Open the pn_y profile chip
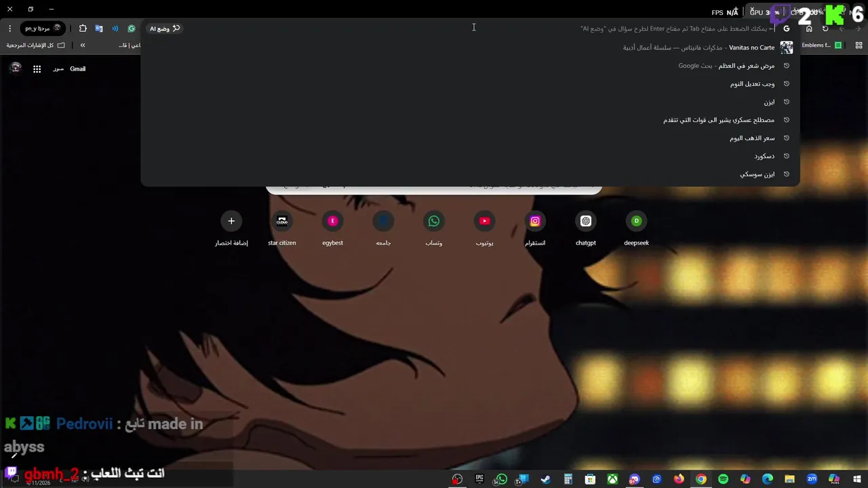The image size is (868, 488). click(43, 28)
